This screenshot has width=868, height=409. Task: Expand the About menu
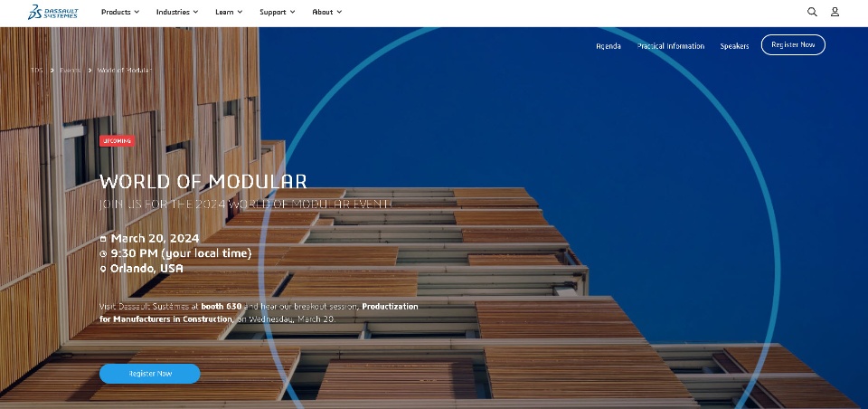[x=326, y=12]
